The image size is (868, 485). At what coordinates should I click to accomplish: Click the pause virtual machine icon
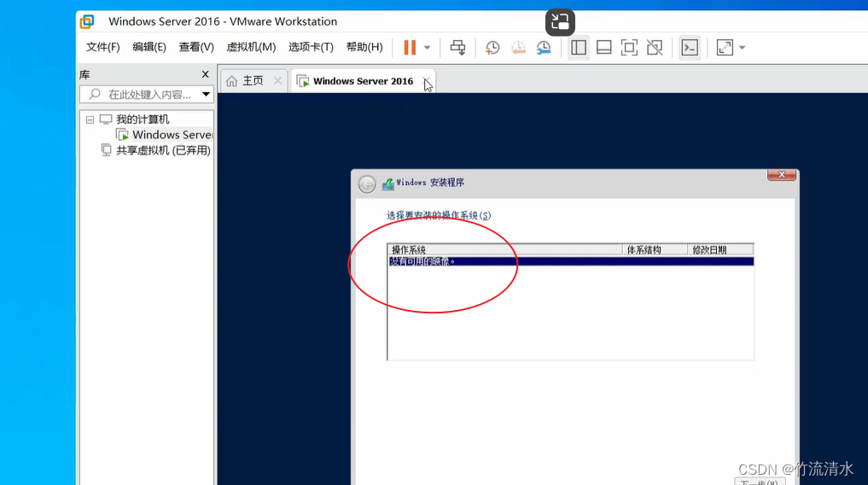coord(410,48)
